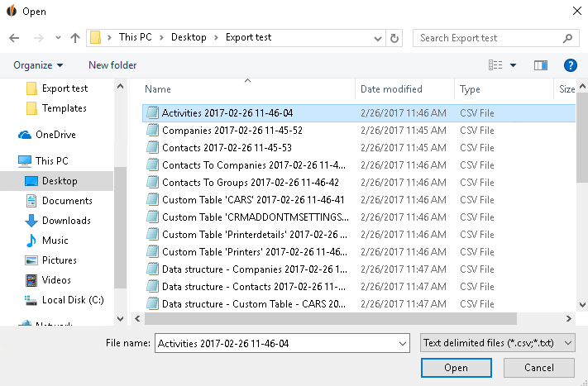
Task: Select Desktop in the sidebar
Action: click(56, 181)
